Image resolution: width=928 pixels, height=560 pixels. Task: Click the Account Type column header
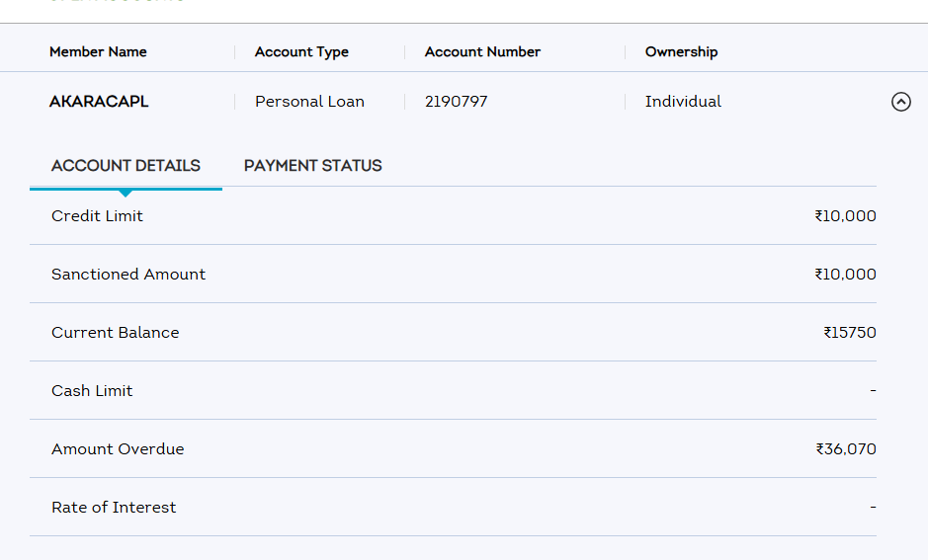[301, 51]
